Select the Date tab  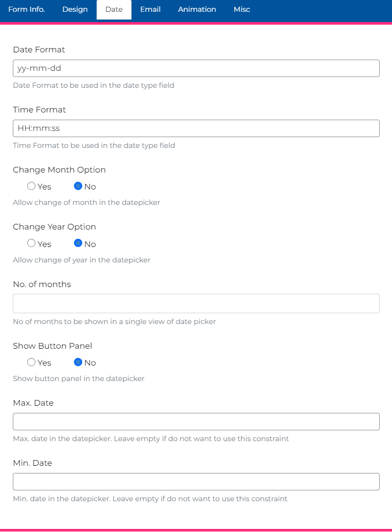[114, 9]
